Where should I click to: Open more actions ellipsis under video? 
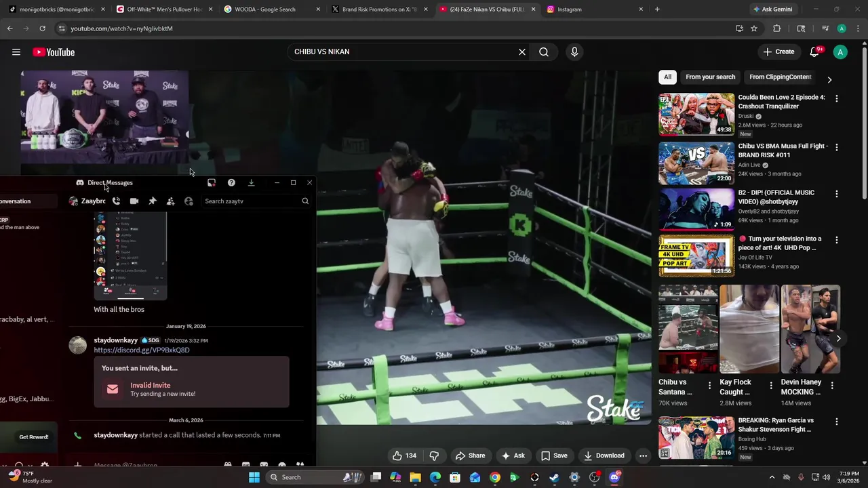coord(643,455)
